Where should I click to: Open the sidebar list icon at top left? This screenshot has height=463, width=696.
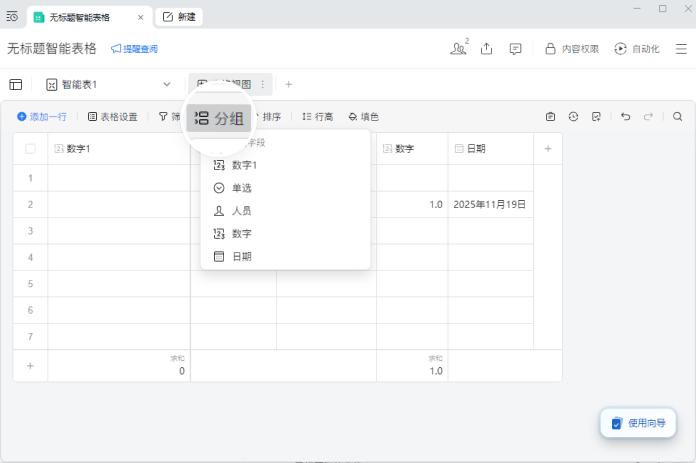point(12,17)
